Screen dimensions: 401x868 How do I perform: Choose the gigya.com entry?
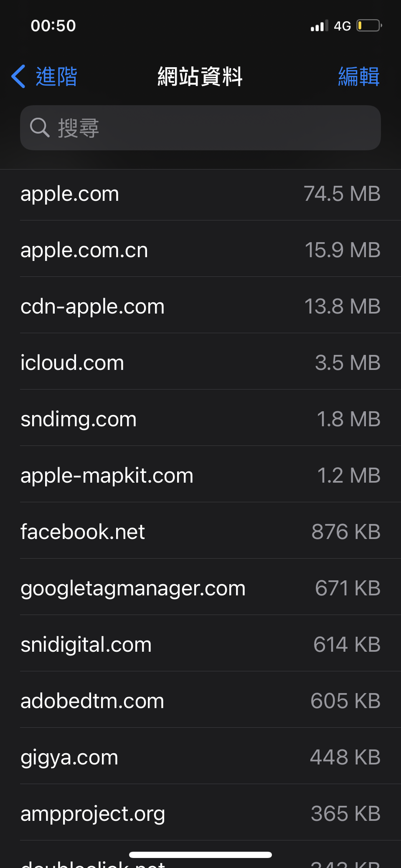(200, 757)
